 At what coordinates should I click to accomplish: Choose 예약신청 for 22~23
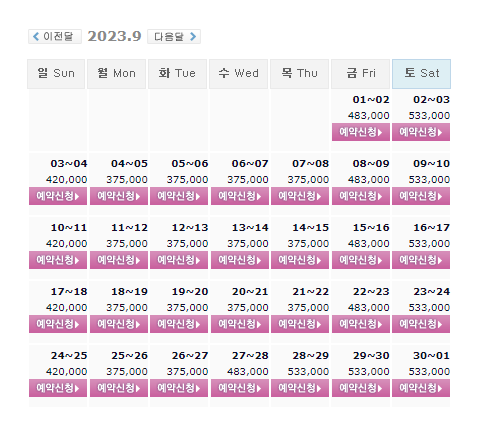(361, 324)
